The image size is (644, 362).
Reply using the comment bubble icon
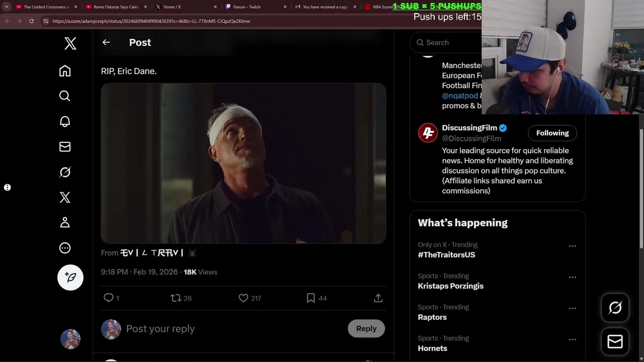pyautogui.click(x=109, y=298)
